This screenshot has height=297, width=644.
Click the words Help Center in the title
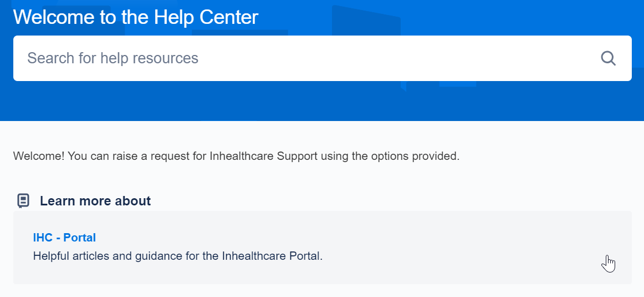coord(206,17)
